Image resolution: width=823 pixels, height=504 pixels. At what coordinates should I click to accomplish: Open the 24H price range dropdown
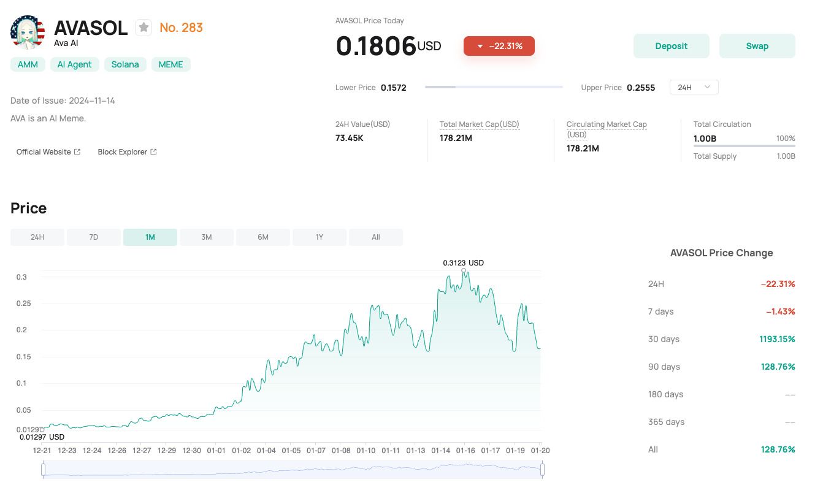click(694, 87)
